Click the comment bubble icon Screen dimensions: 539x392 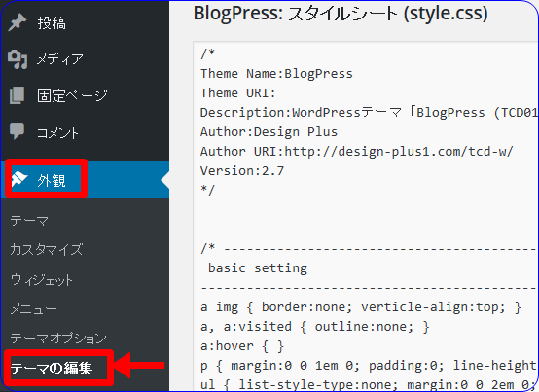pyautogui.click(x=18, y=131)
